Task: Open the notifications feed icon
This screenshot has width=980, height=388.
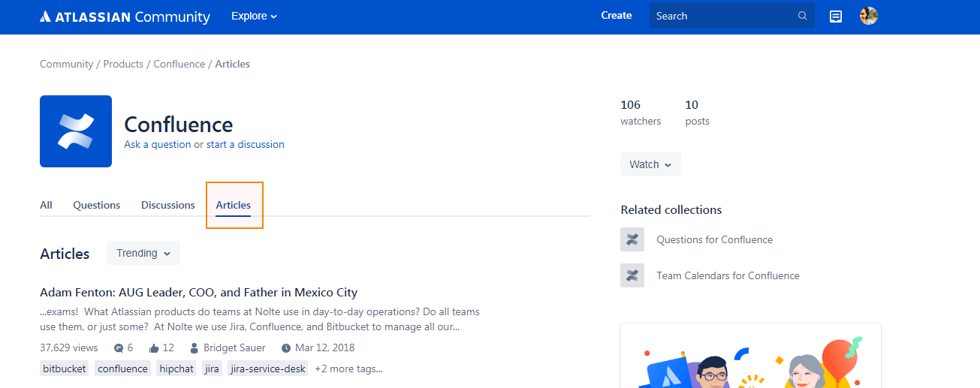Action: (x=836, y=16)
